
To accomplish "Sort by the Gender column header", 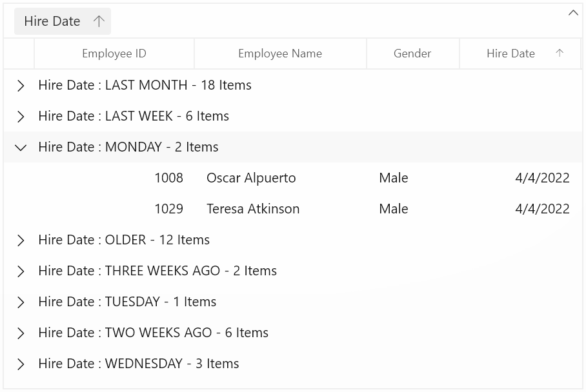I will pyautogui.click(x=412, y=54).
